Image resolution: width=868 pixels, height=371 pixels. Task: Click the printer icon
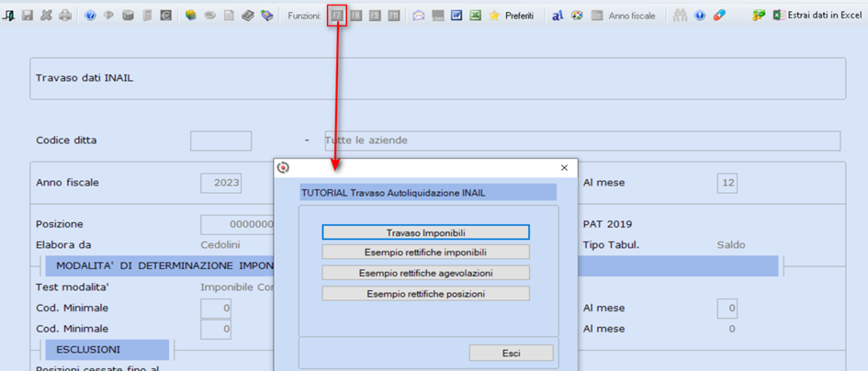pyautogui.click(x=65, y=16)
